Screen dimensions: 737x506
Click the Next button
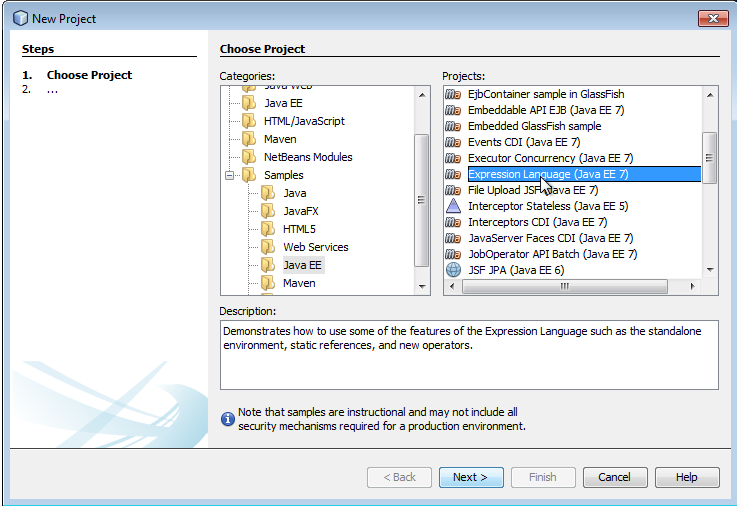pos(471,477)
